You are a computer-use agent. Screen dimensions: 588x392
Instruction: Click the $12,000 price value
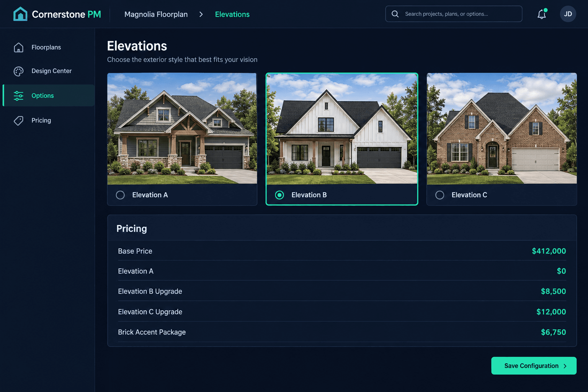[x=551, y=312]
